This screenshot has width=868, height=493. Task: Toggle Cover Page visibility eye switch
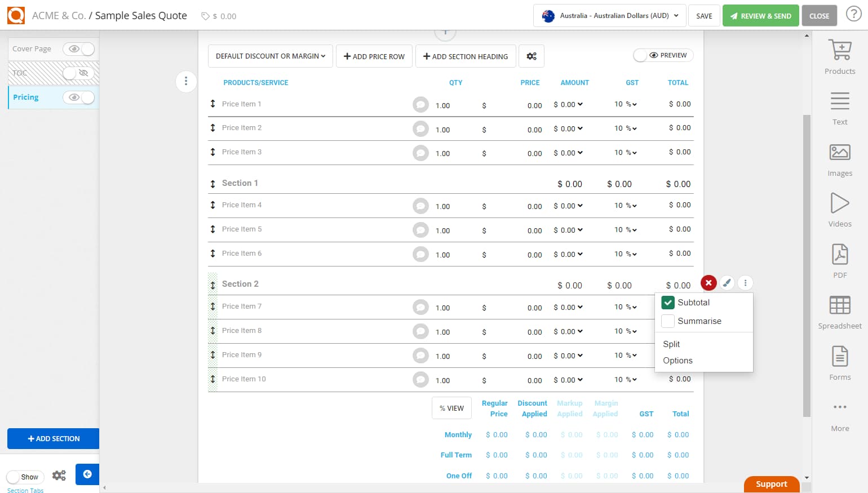tap(79, 49)
